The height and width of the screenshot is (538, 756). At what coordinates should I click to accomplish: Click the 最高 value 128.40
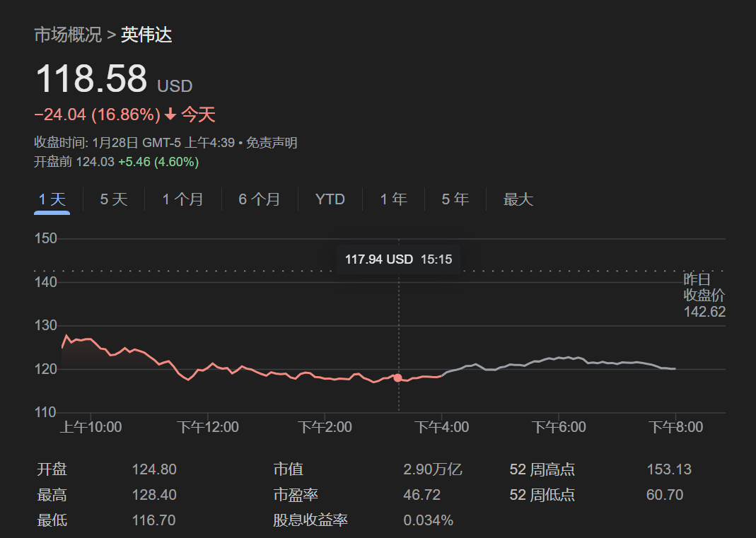[154, 495]
